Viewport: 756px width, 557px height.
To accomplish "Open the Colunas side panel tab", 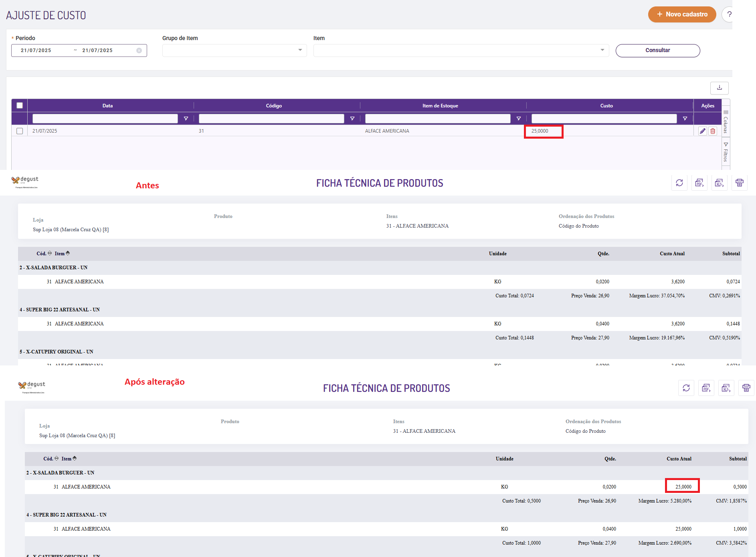I will 726,121.
